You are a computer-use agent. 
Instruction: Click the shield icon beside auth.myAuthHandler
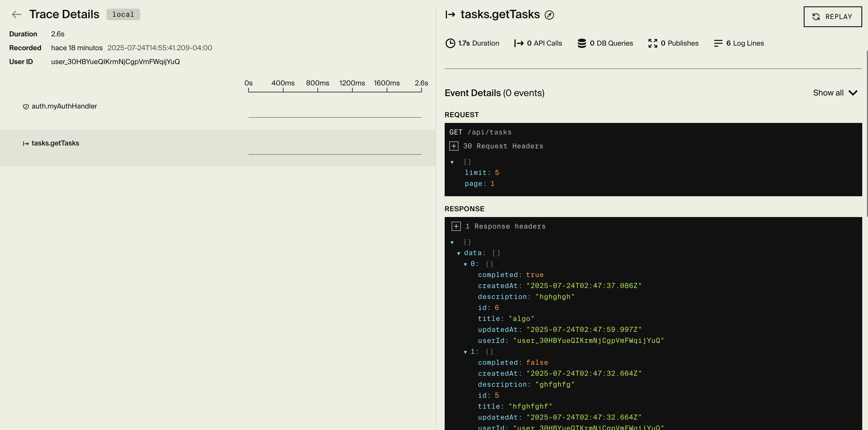click(26, 106)
